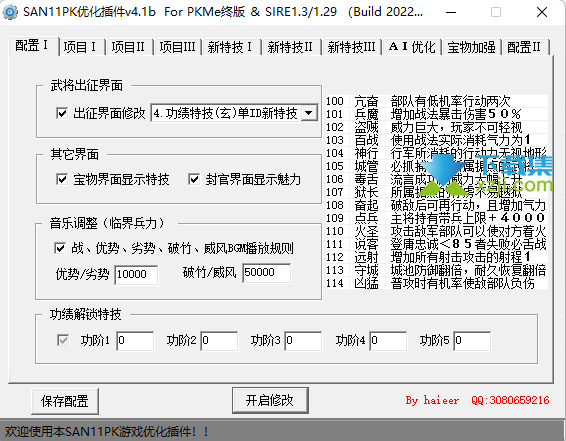Switch to the 配置II tab
The image size is (566, 441).
coord(525,47)
